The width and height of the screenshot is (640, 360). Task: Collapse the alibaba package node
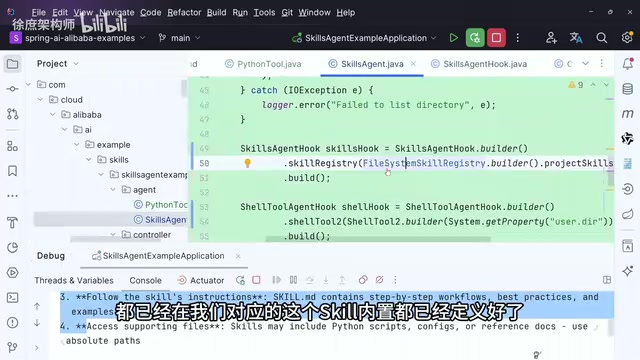click(53, 115)
